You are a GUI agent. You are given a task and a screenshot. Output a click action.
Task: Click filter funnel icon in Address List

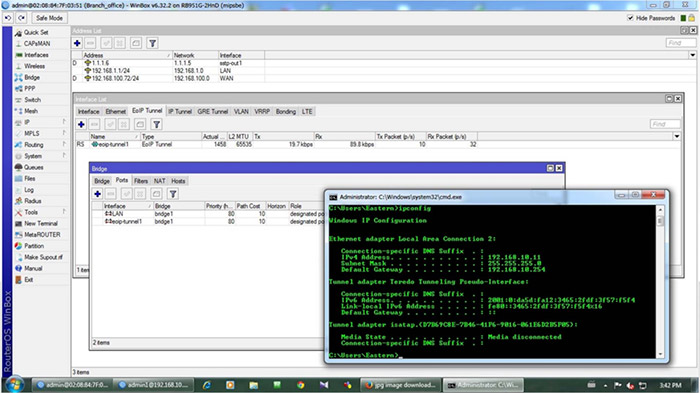point(152,43)
